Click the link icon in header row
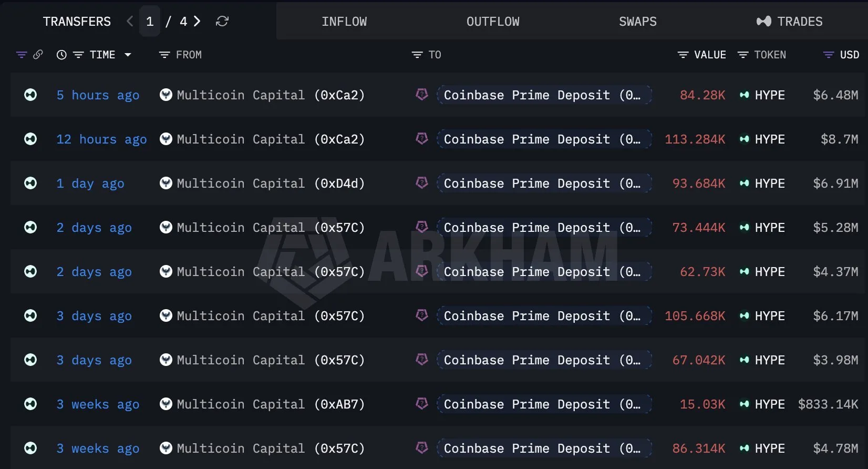 pyautogui.click(x=38, y=55)
